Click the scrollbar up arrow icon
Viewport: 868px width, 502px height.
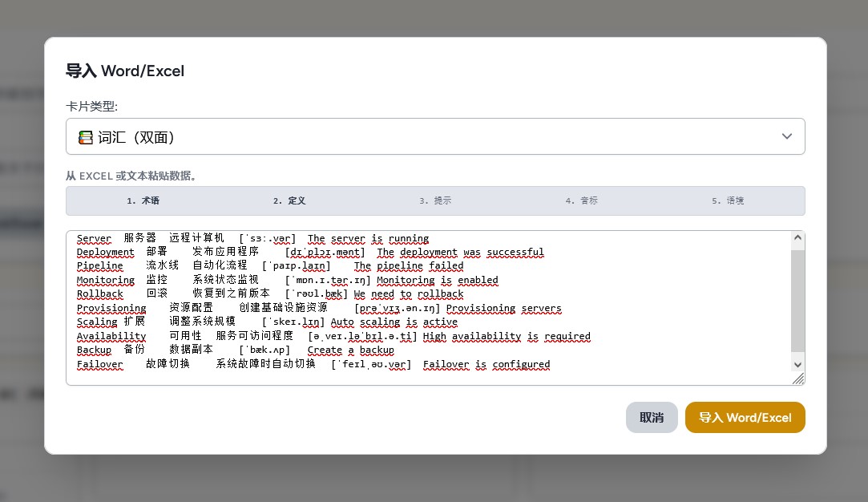tap(797, 237)
